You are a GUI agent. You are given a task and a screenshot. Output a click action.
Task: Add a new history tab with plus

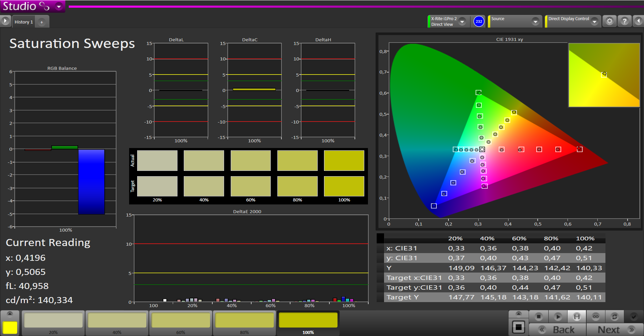pos(42,22)
